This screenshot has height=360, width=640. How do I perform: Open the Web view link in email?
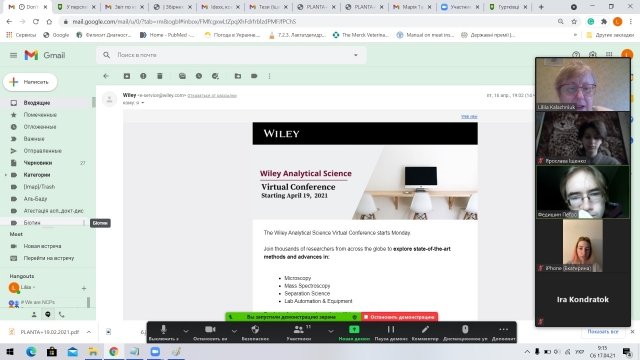[x=469, y=117]
